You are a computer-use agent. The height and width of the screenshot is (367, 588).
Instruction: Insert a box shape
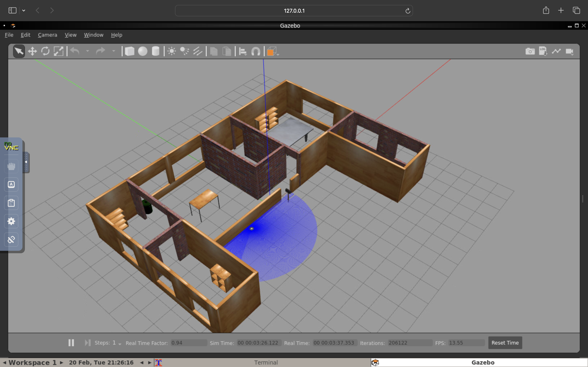click(129, 51)
